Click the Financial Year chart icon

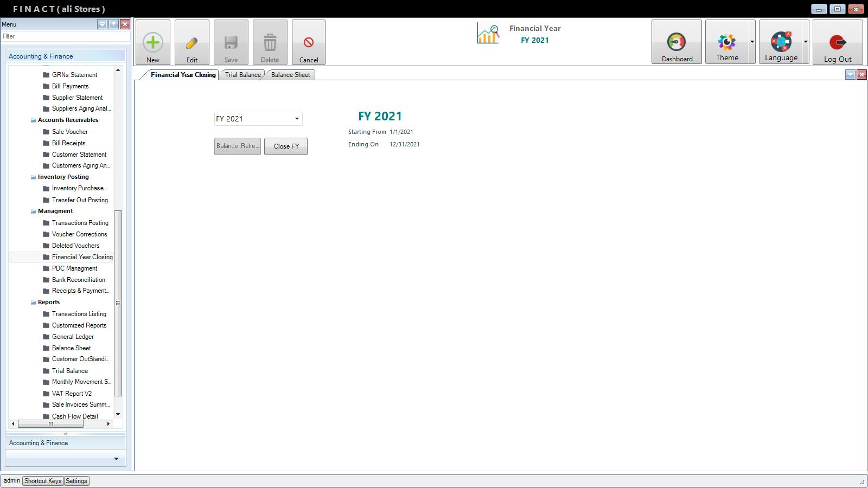coord(488,34)
